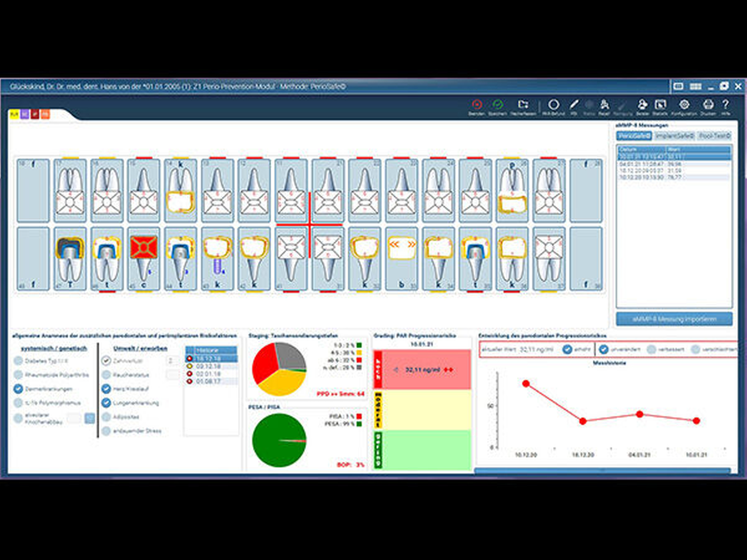747x560 pixels.
Task: Click the Statistik toolbar icon
Action: [x=660, y=105]
